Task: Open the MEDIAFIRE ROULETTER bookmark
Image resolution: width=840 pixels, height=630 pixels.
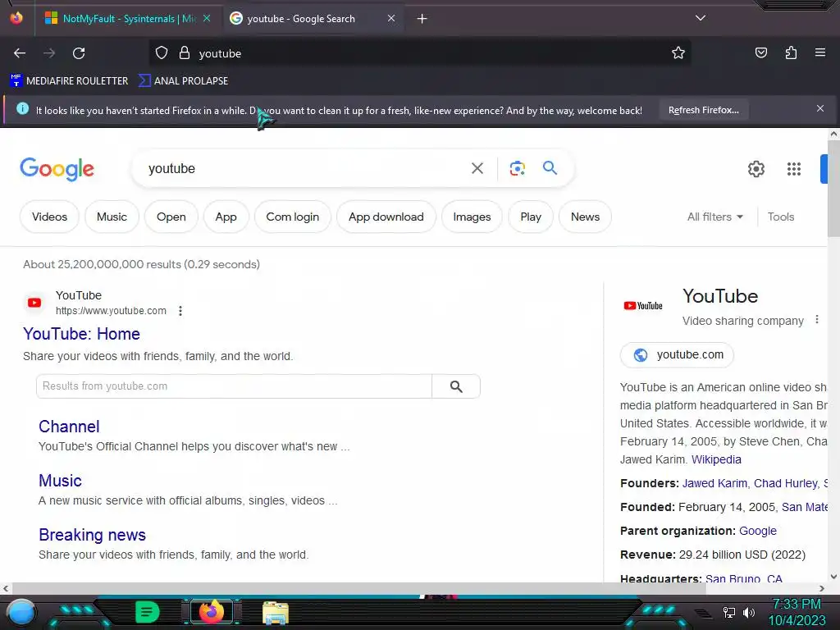Action: (x=69, y=81)
